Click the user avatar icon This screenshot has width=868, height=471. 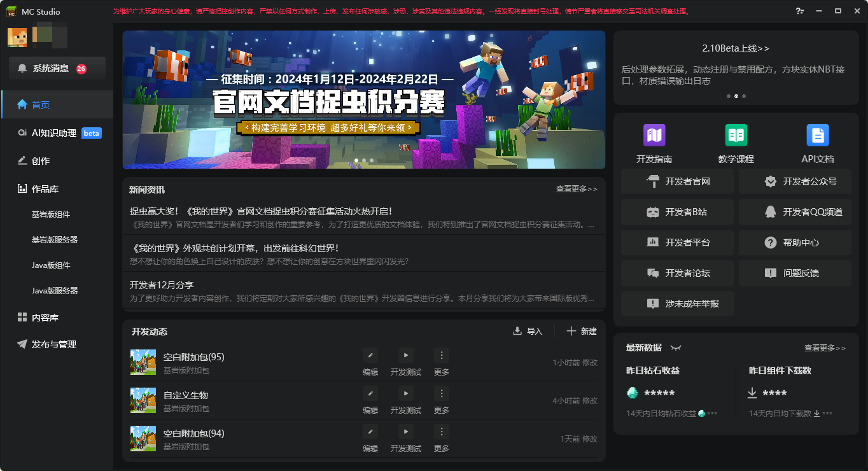[x=17, y=38]
